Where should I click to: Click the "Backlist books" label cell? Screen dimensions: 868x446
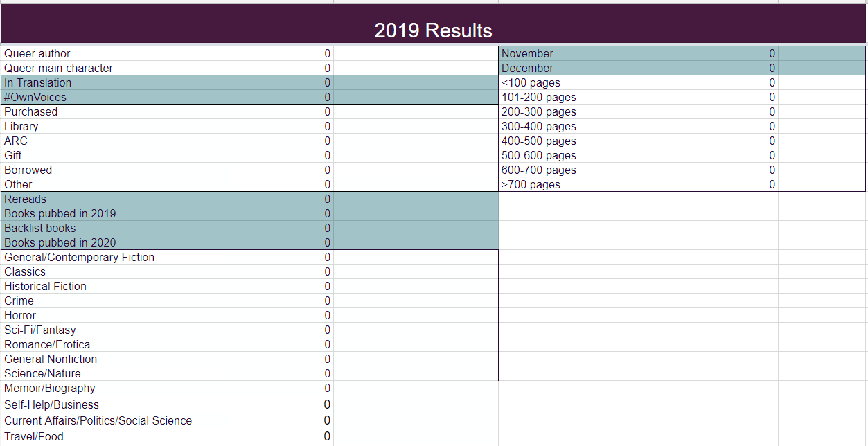click(x=115, y=228)
